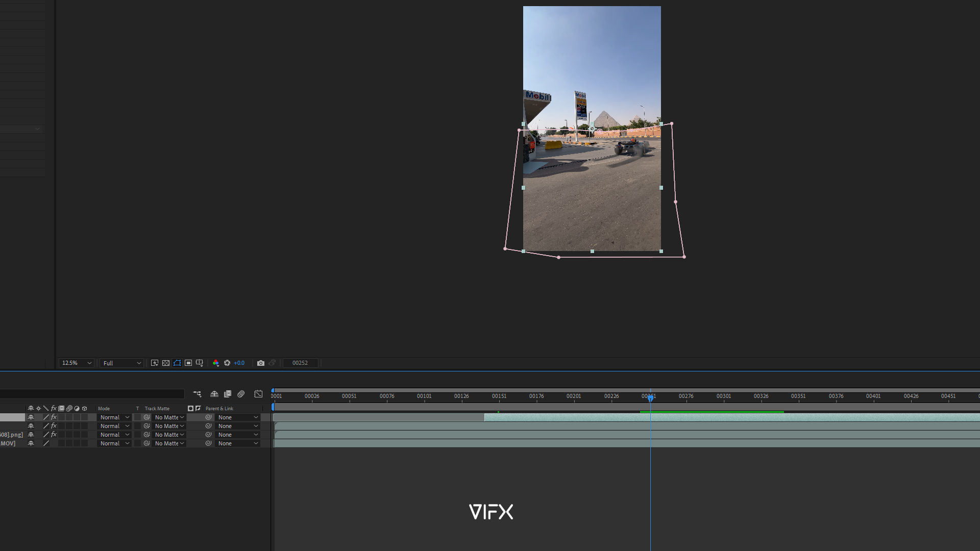Click track matte pick whip of second layer
The height and width of the screenshot is (551, 980).
146,426
